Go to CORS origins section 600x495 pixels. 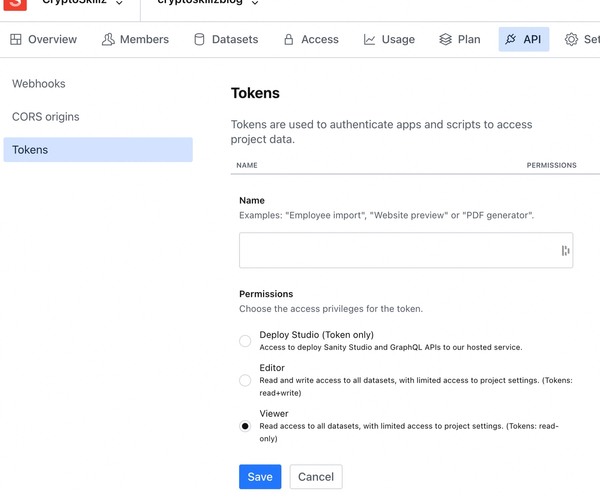point(46,117)
